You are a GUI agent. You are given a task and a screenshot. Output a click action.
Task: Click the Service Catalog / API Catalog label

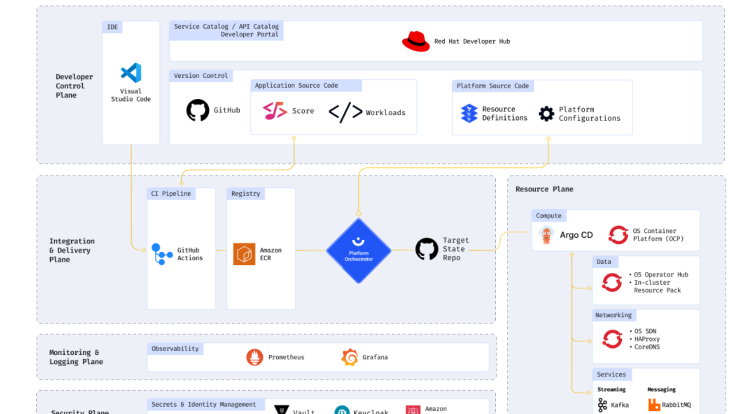click(226, 30)
